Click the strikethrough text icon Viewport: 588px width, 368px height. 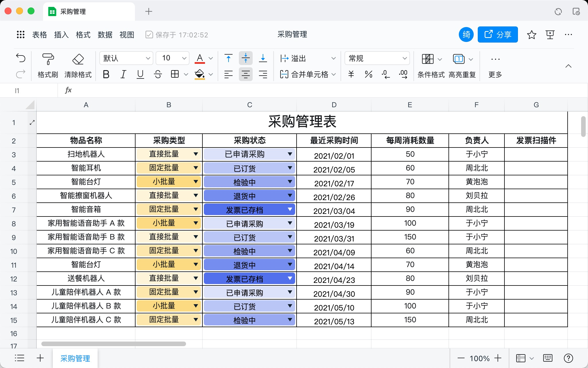click(x=158, y=74)
